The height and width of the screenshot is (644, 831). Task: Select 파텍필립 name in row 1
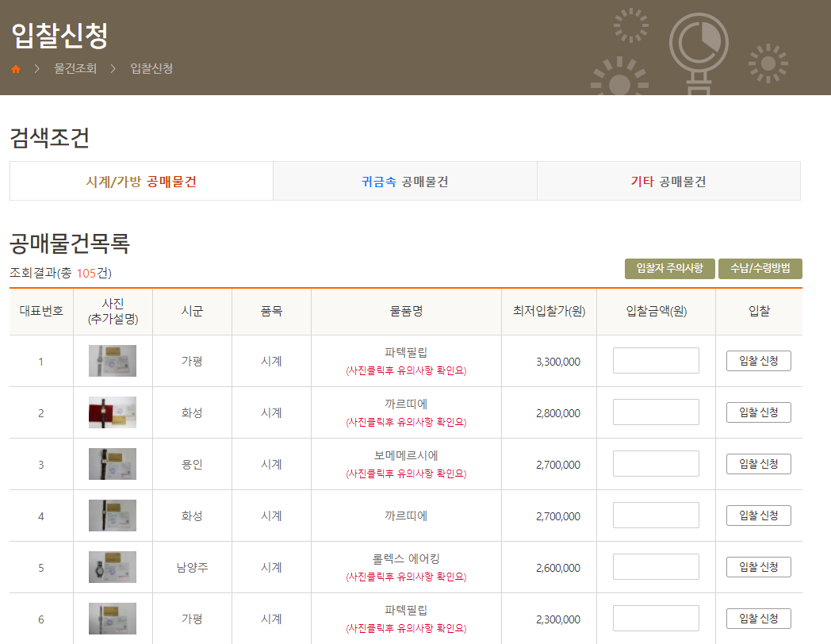[x=406, y=352]
